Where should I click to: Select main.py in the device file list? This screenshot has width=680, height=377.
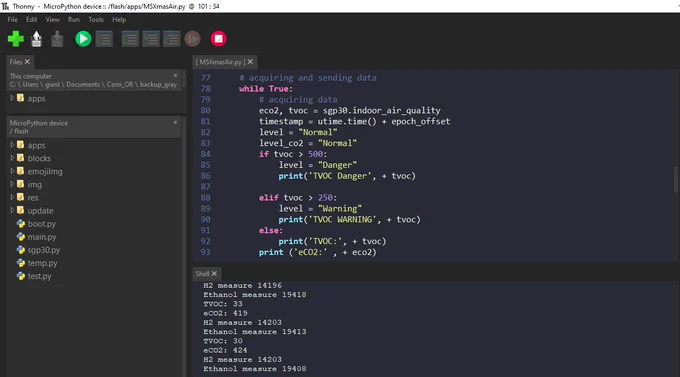42,237
